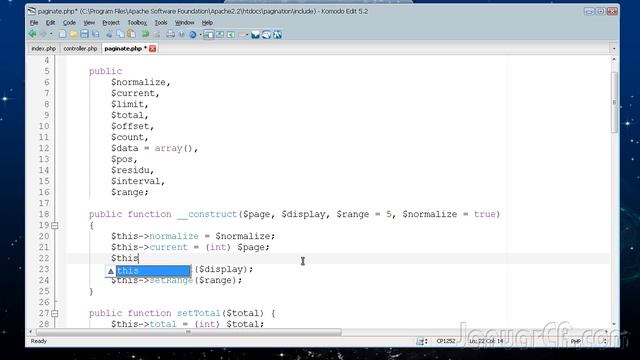Click the Copy toolbar icon
Image resolution: width=640 pixels, height=360 pixels.
(120, 35)
